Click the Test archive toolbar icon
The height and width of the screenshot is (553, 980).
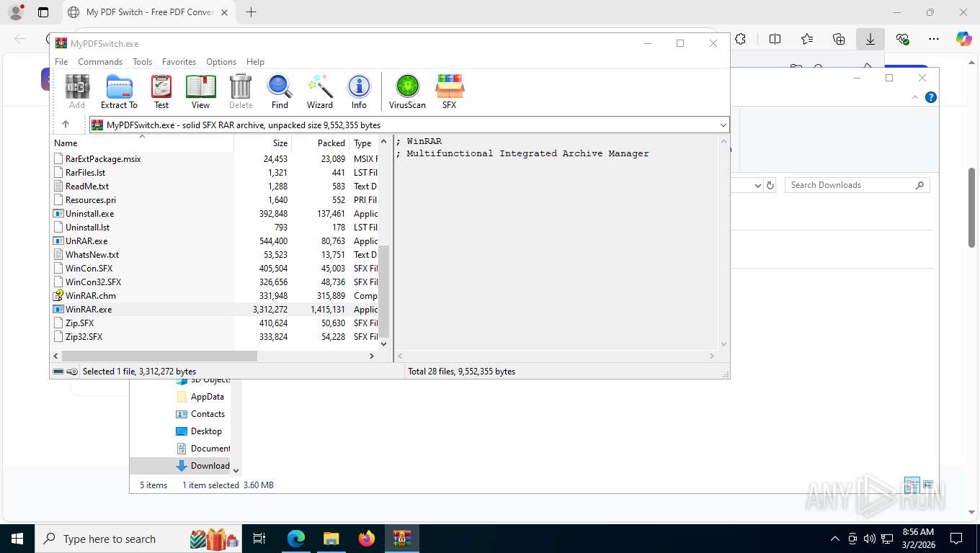(161, 91)
